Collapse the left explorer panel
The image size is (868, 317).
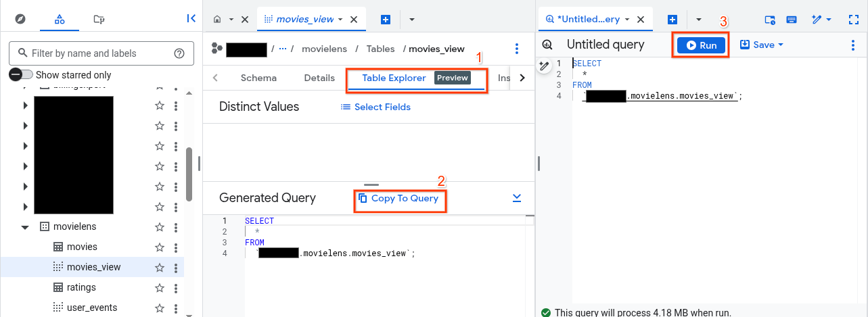pos(191,19)
